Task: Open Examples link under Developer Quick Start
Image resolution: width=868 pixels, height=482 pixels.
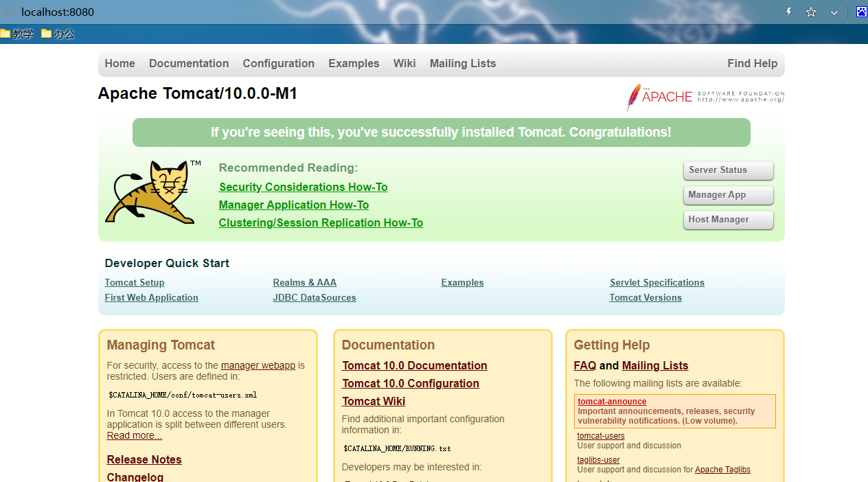Action: click(x=462, y=282)
